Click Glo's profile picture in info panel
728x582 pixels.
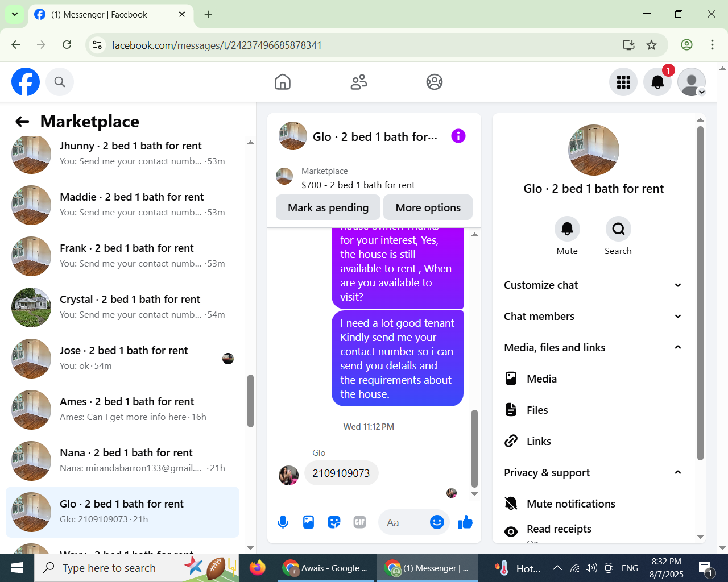(594, 150)
